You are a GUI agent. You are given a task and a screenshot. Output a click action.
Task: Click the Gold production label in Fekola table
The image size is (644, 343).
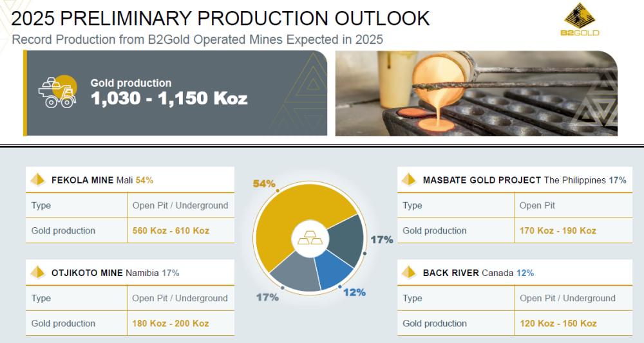point(63,230)
